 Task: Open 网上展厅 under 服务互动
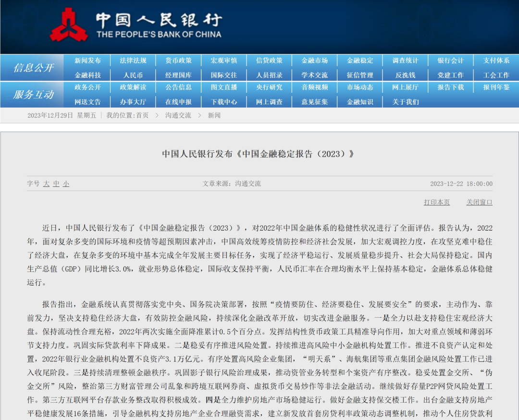point(406,87)
